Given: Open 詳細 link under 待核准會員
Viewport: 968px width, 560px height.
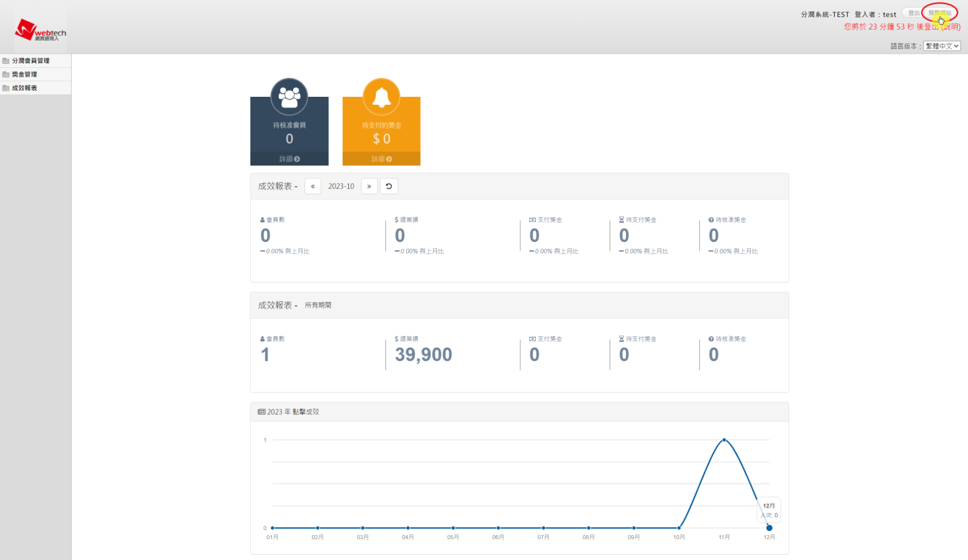Looking at the screenshot, I should [289, 159].
